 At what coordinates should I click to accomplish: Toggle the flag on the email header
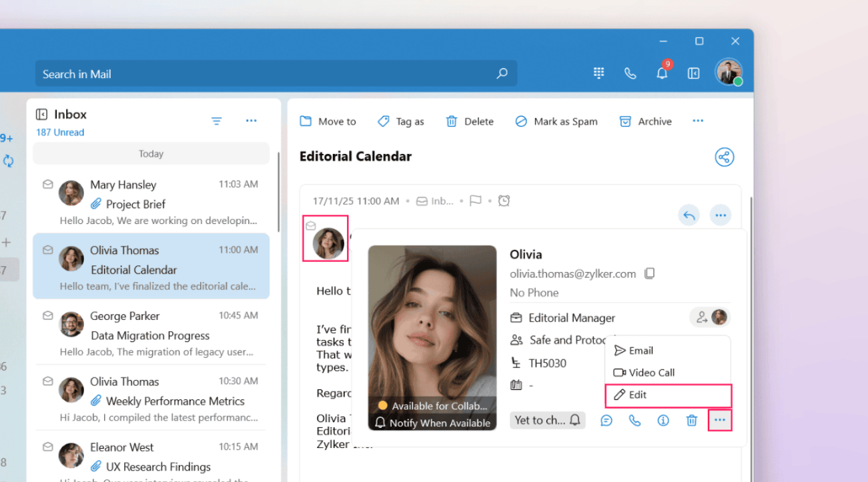475,201
